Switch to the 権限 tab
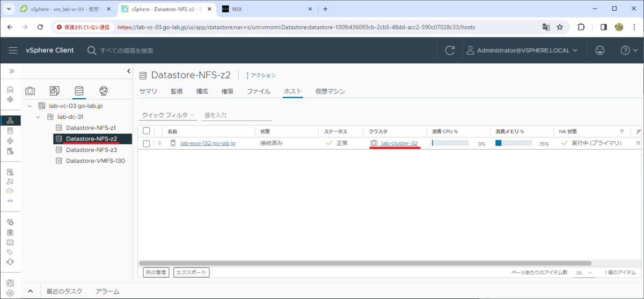This screenshot has width=644, height=299. [228, 91]
